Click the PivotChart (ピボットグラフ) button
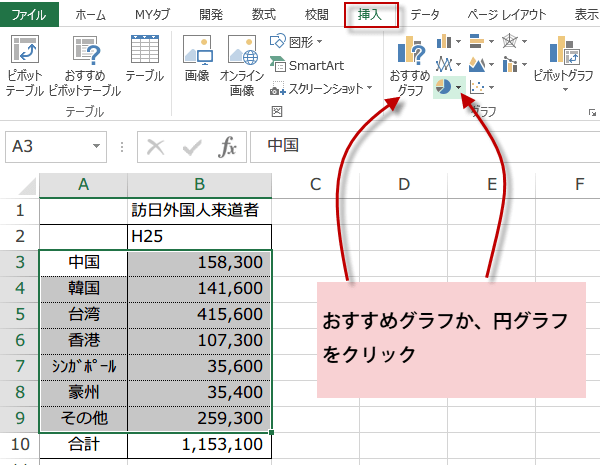The width and height of the screenshot is (600, 465). pyautogui.click(x=563, y=63)
